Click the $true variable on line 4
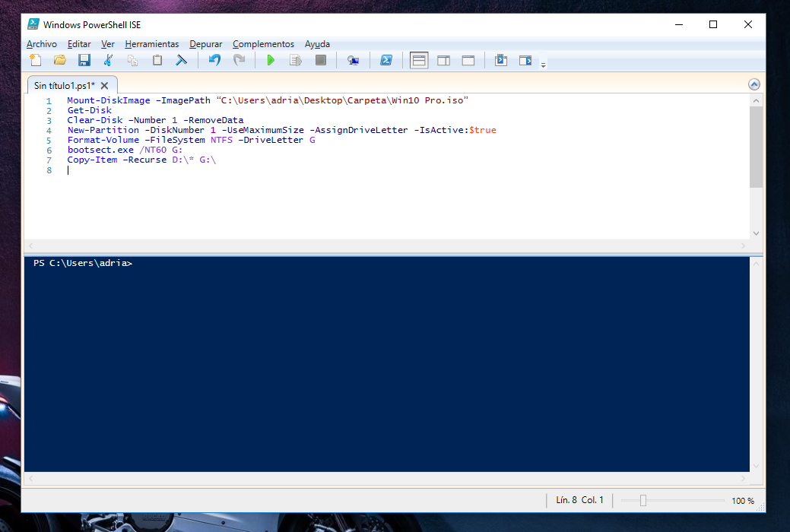The image size is (790, 532). click(x=483, y=130)
